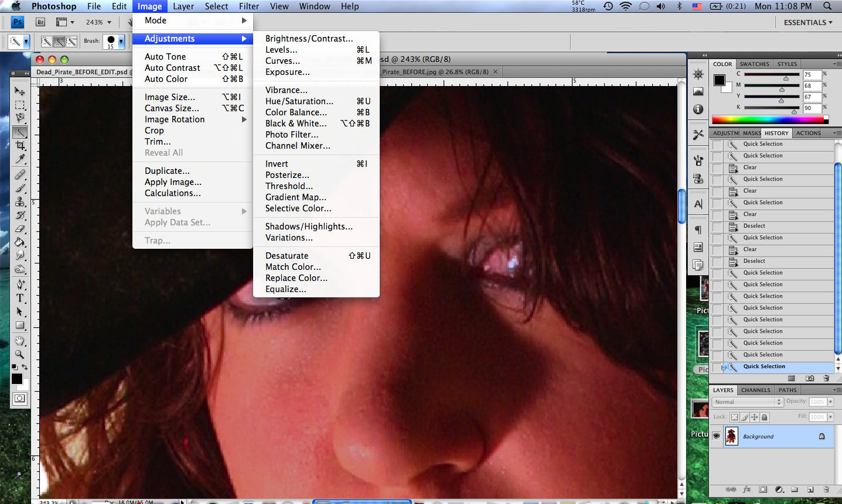
Task: Add a layer mask in Layers panel
Action: [762, 489]
